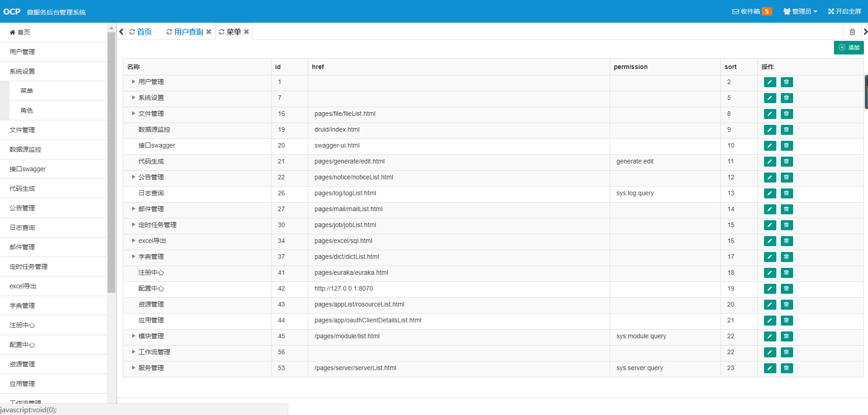
Task: Expand the 模块管理 tree row
Action: [133, 336]
